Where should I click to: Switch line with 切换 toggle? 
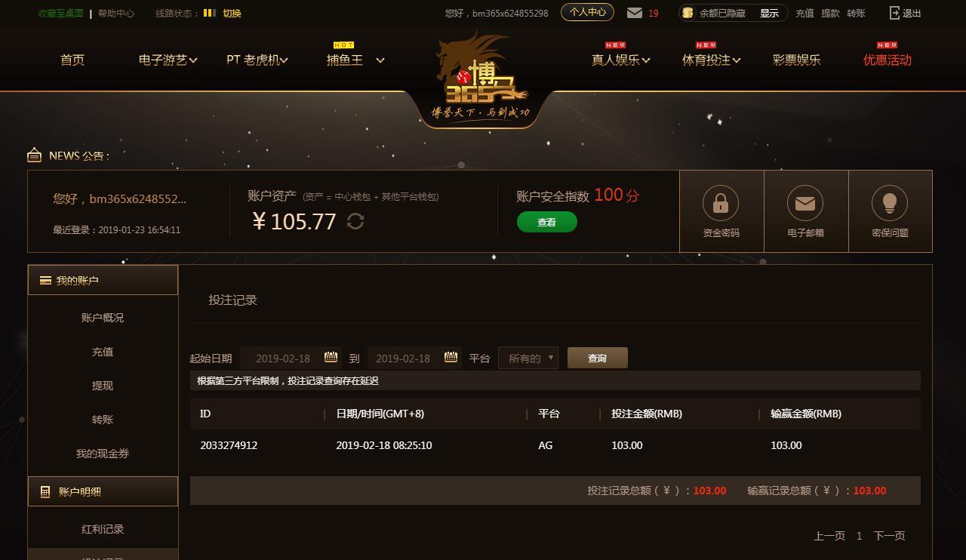[x=232, y=13]
